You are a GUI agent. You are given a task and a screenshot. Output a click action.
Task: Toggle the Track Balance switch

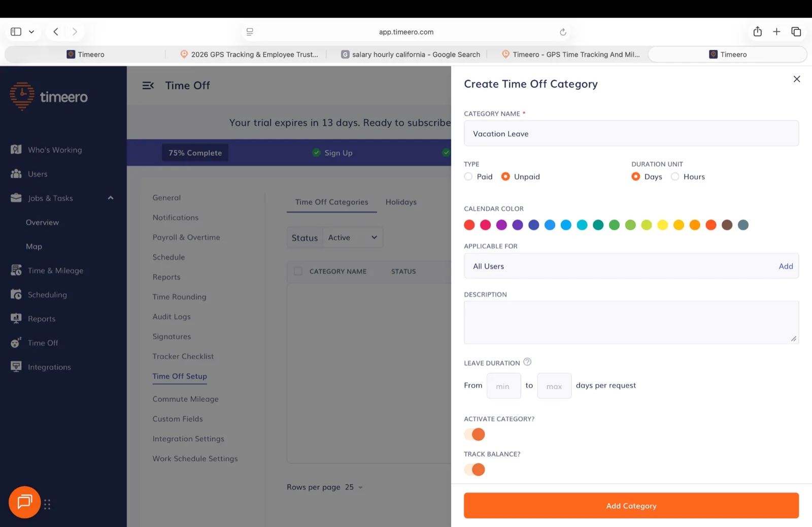coord(475,470)
